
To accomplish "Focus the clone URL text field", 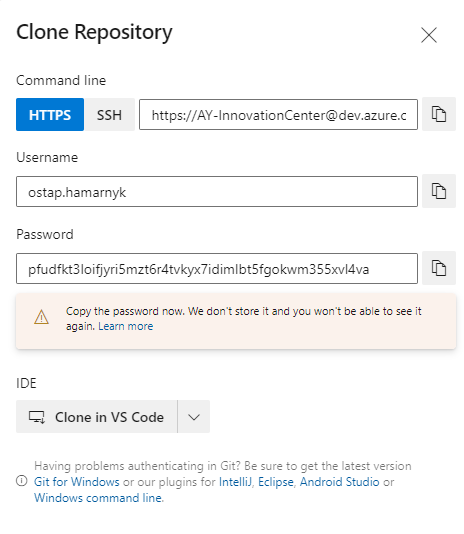I will (278, 115).
